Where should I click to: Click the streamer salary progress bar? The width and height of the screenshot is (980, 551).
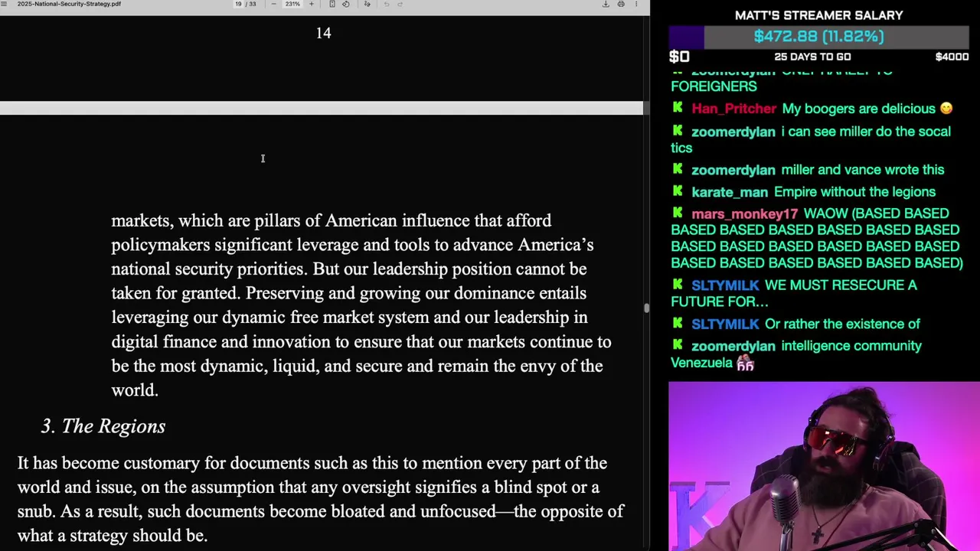819,36
